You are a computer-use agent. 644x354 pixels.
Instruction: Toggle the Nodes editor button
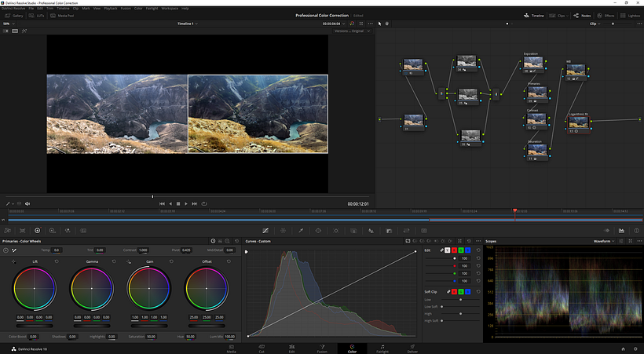click(x=582, y=16)
